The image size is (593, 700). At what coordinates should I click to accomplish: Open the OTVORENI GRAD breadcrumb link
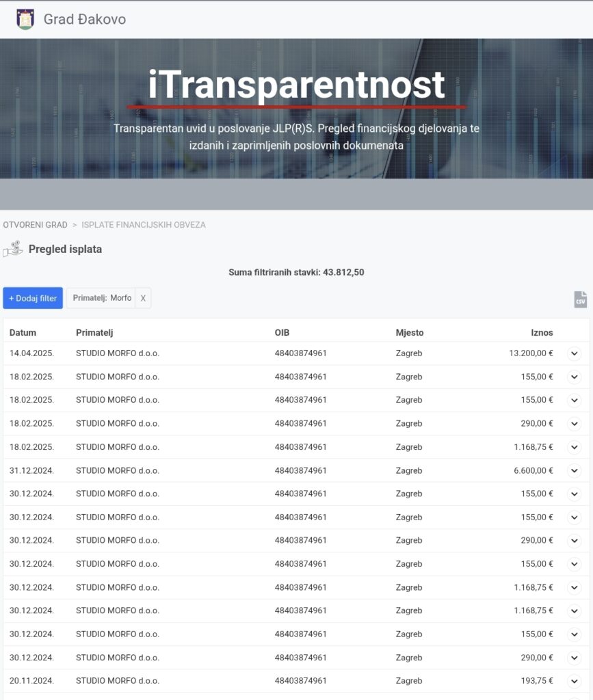(x=35, y=225)
